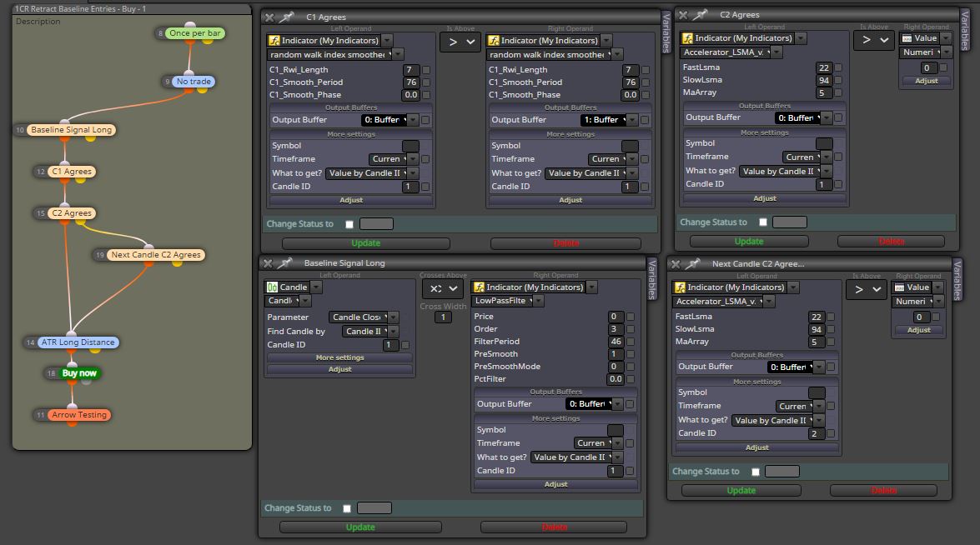Screen dimensions: 980x545
Task: Click the pin icon in C2 Agrees panel
Action: pyautogui.click(x=701, y=14)
